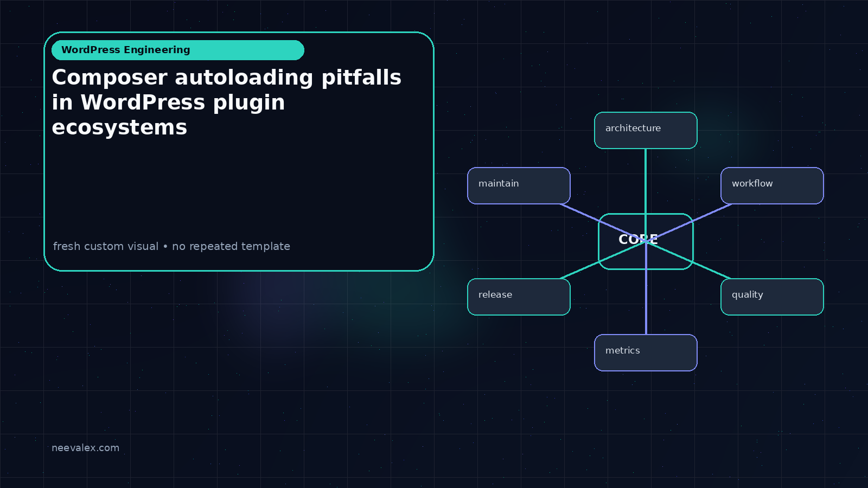Screen dimensions: 868x488
Task: Click the WordPress Engineering category badge
Action: coord(178,50)
